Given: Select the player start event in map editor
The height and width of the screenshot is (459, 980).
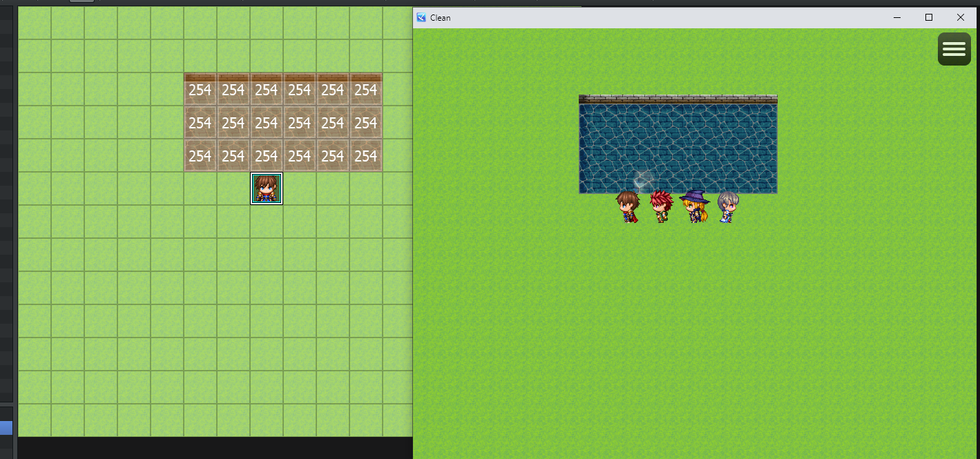Looking at the screenshot, I should click(x=267, y=188).
